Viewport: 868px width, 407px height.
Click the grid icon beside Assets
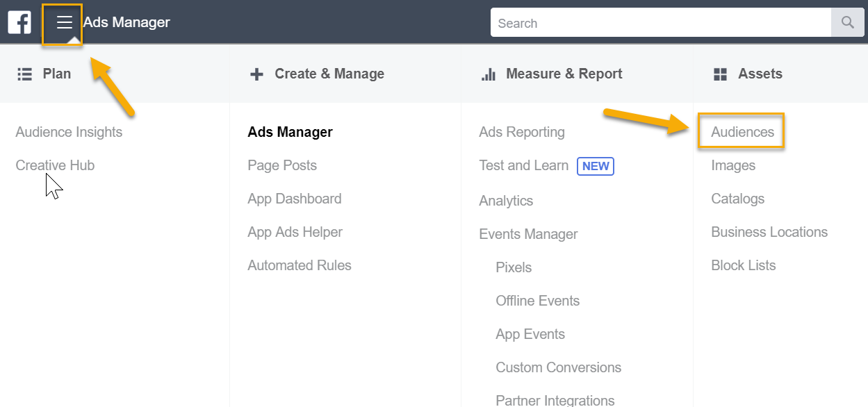720,74
